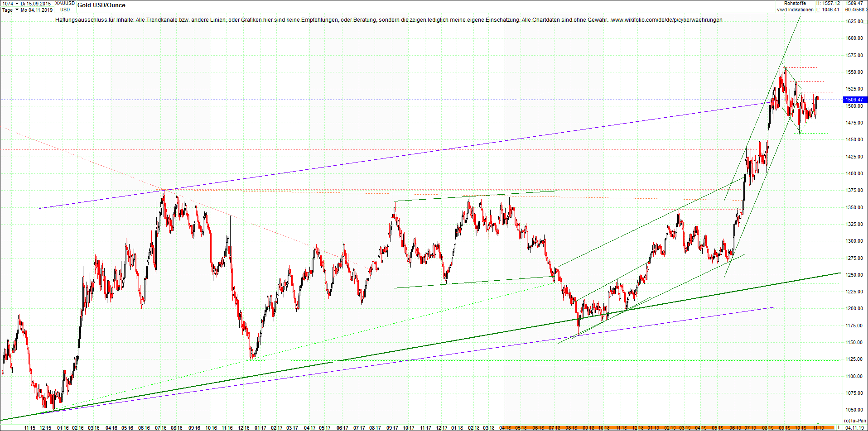Screen dimensions: 868x431
Task: Click the wikifolio.com URL in the disclaimer
Action: 667,20
